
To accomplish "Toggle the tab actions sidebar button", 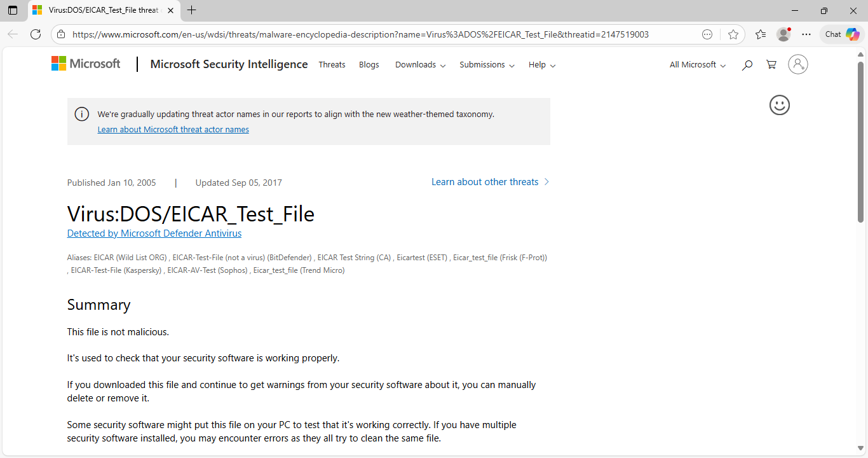I will pos(13,10).
